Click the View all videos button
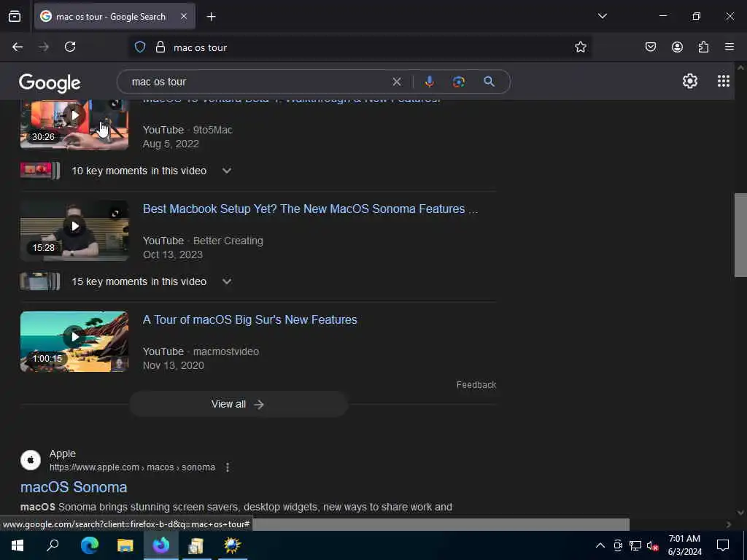This screenshot has width=747, height=560. click(239, 404)
